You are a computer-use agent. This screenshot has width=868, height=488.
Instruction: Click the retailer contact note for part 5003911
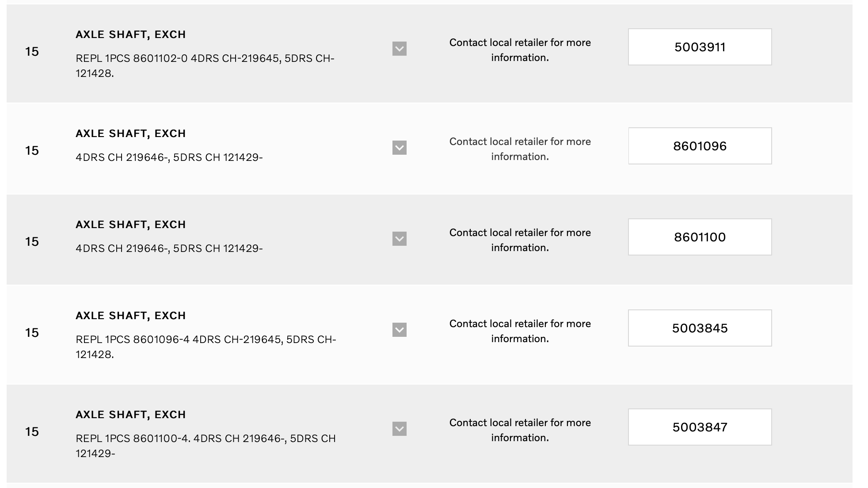click(x=520, y=50)
